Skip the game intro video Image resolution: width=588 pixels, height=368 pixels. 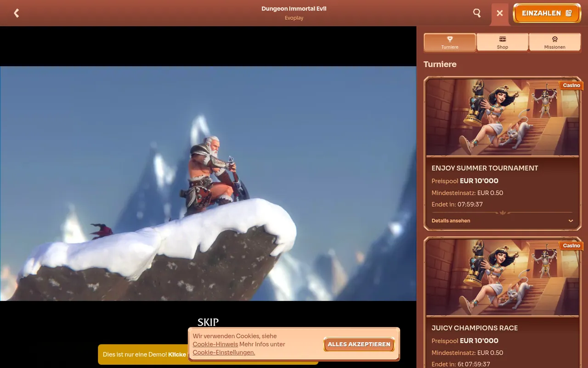pyautogui.click(x=208, y=322)
